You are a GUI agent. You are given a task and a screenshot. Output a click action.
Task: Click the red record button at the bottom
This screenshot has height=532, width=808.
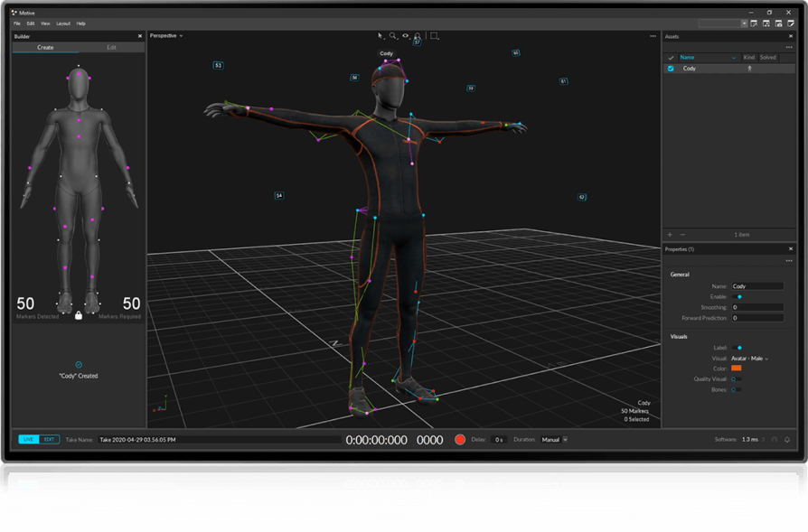click(x=460, y=440)
